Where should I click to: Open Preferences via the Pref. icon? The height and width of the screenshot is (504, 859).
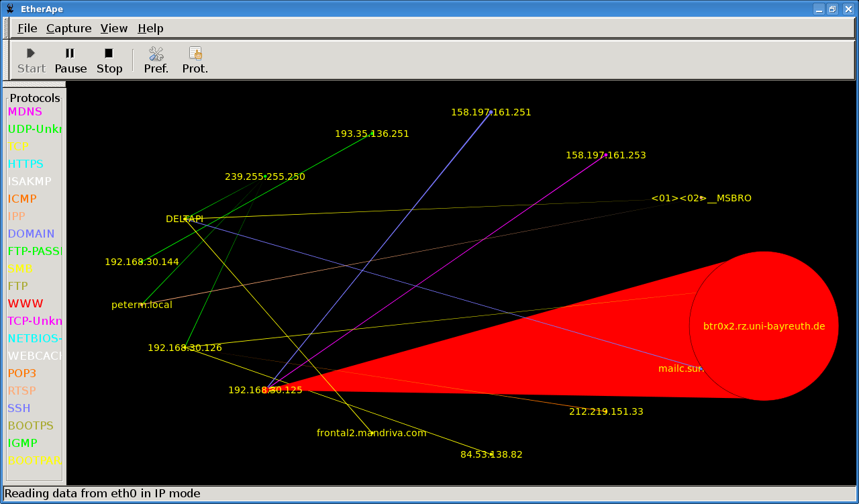pos(156,53)
